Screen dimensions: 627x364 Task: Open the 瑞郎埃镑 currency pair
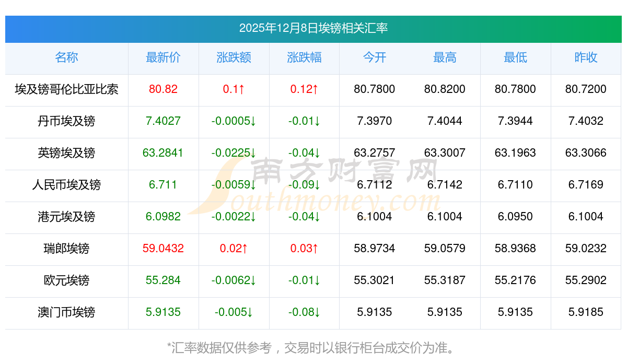click(66, 249)
